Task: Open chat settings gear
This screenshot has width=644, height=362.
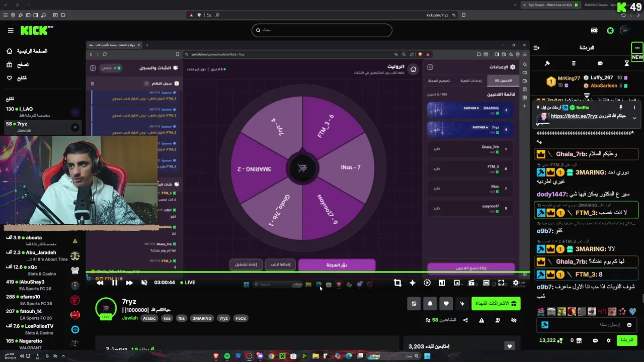Action: (x=608, y=340)
